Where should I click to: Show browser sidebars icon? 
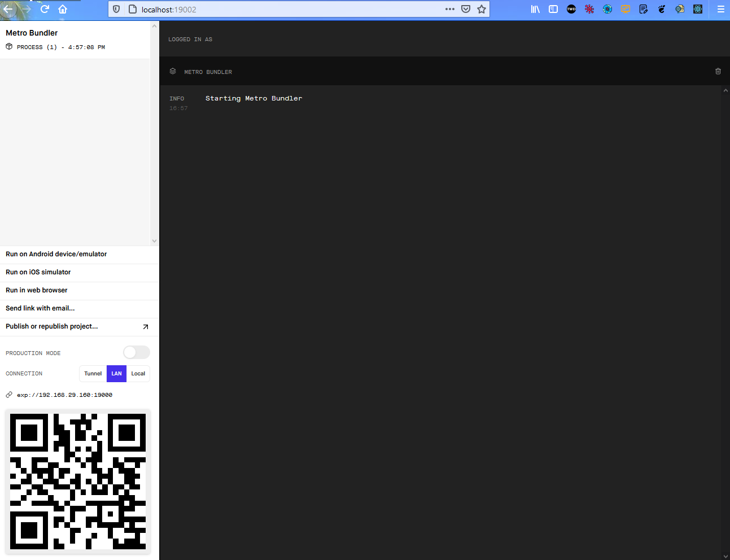coord(553,9)
